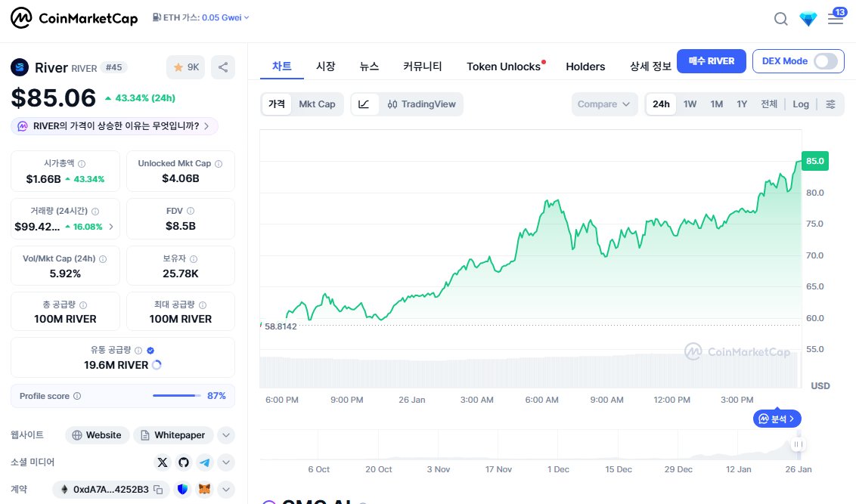The width and height of the screenshot is (856, 504).
Task: Open chart settings sliders icon
Action: click(x=830, y=104)
